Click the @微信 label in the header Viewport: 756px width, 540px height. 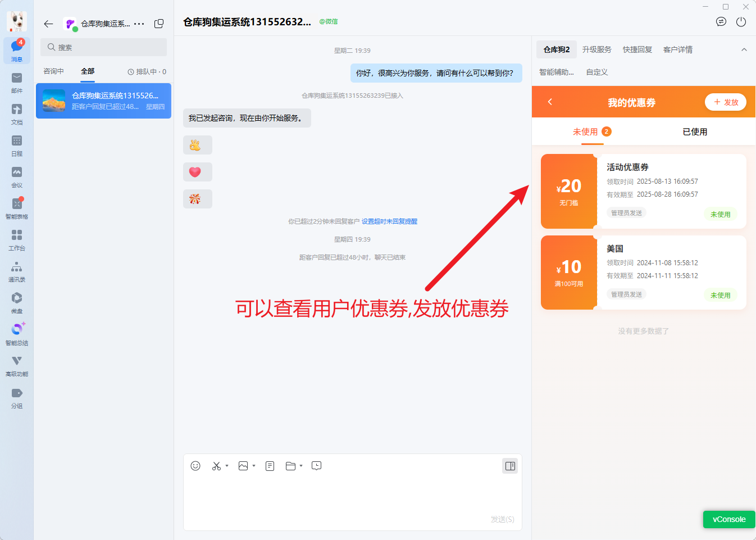[329, 22]
